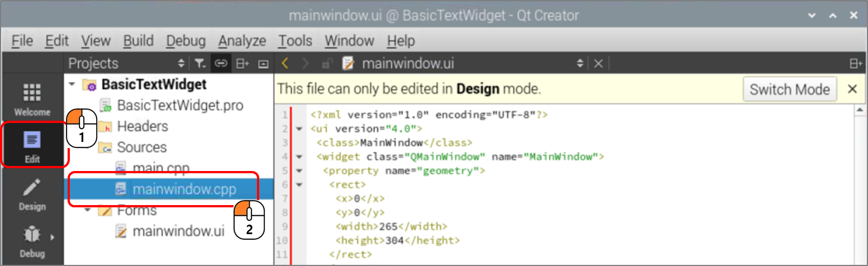
Task: Select mainwindow.cpp in project tree
Action: click(x=185, y=189)
